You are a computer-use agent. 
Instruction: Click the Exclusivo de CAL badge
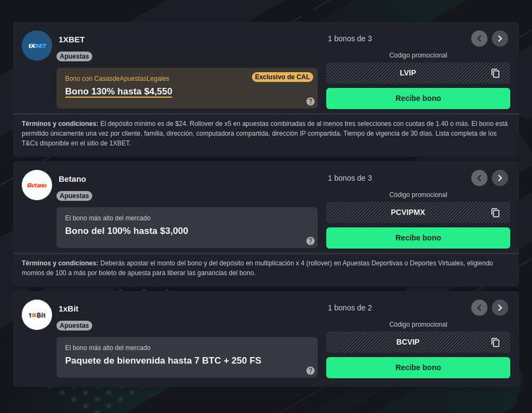(282, 77)
